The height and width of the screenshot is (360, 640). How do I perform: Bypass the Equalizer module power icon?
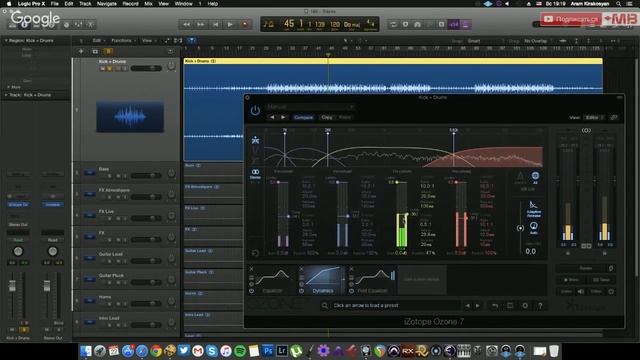pos(251,291)
